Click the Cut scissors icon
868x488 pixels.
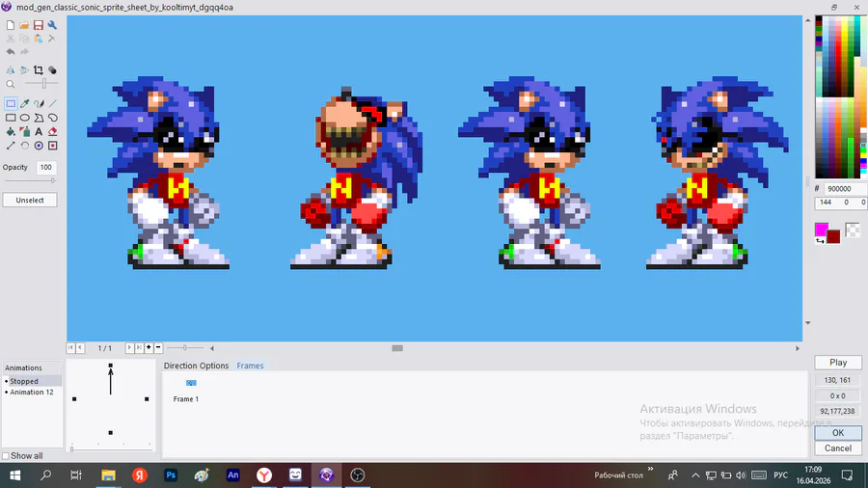tap(11, 39)
